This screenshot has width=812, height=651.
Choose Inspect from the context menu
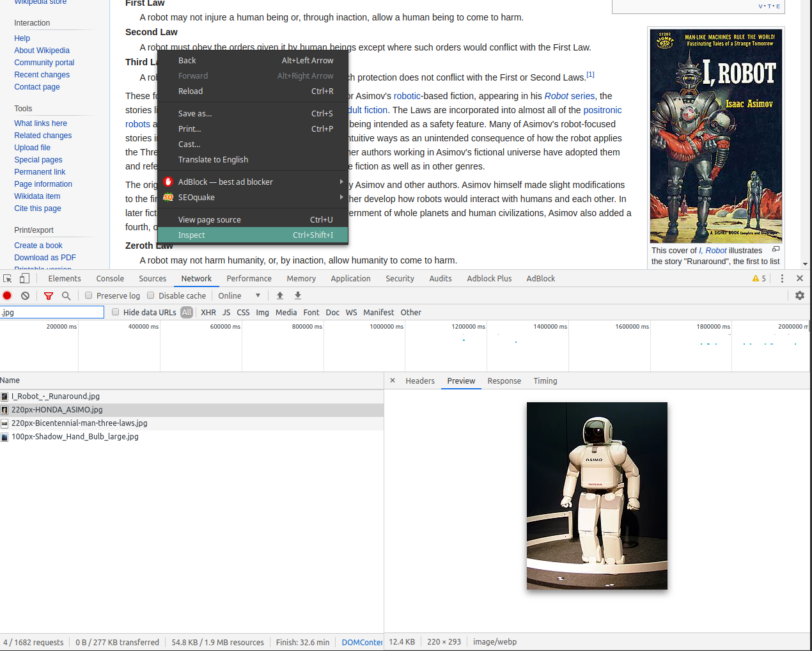click(x=253, y=235)
